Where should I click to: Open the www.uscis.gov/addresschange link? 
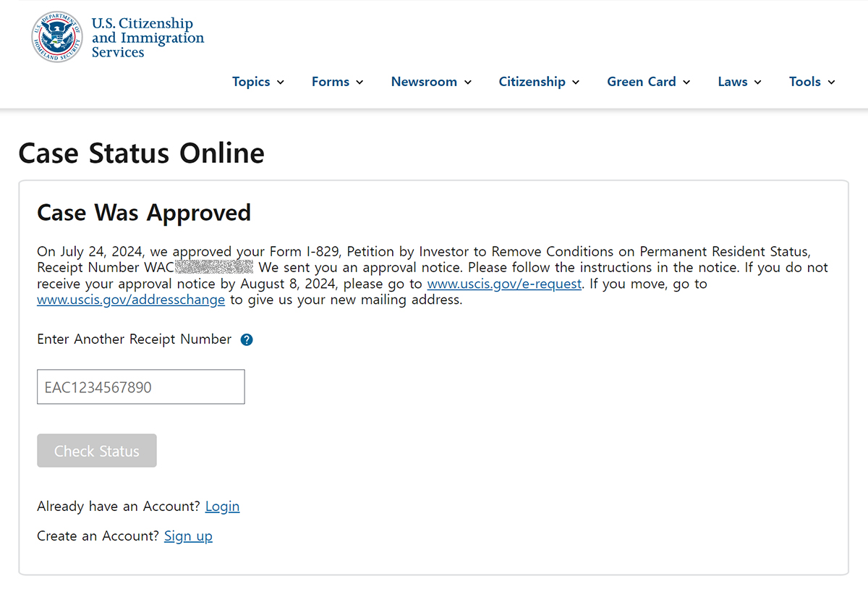(x=131, y=300)
